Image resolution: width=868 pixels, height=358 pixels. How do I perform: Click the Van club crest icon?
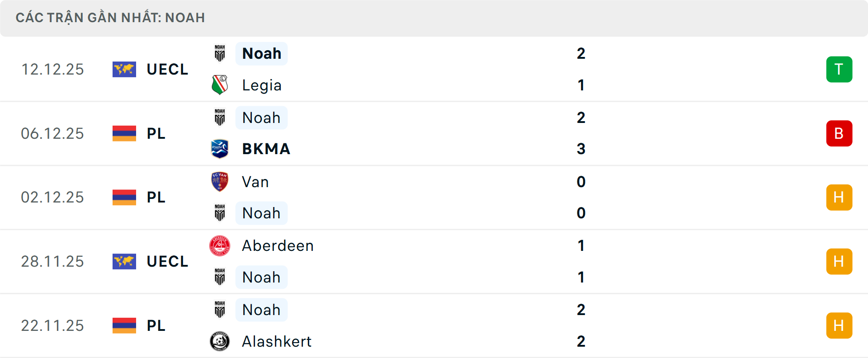220,182
